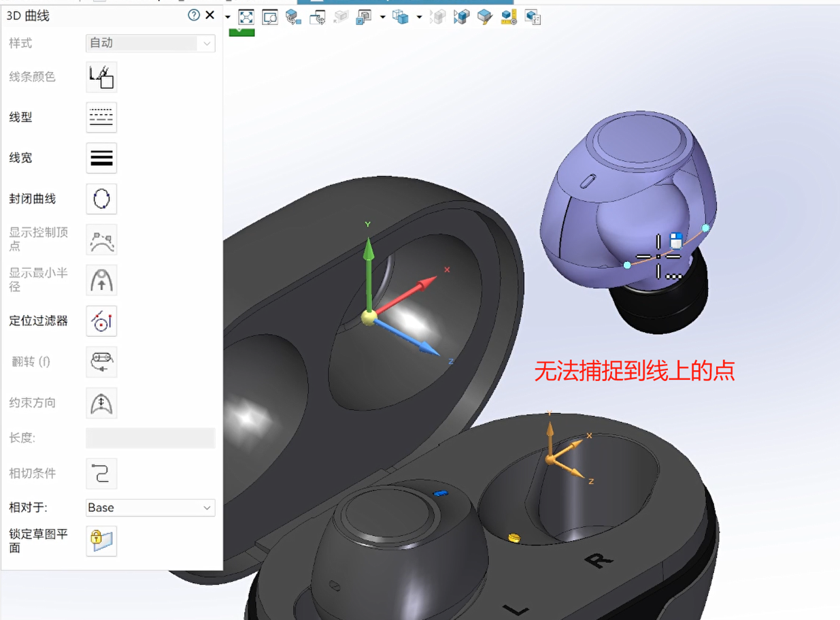Open the dropdown arrow beside the display-style cube icon

coord(419,17)
